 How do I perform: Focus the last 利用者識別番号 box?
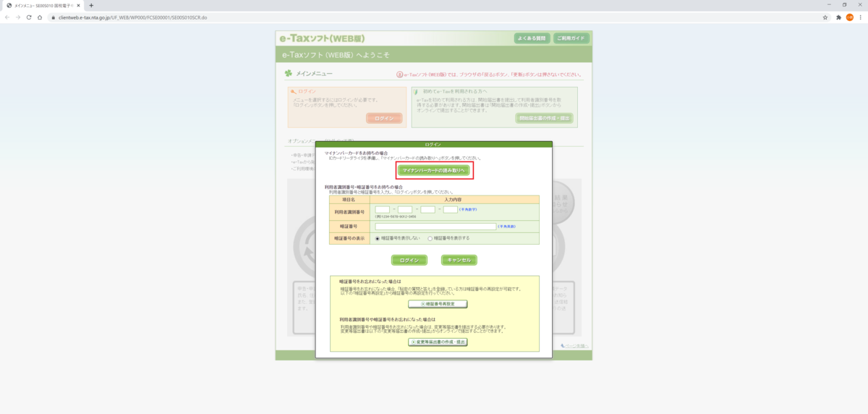click(x=450, y=209)
